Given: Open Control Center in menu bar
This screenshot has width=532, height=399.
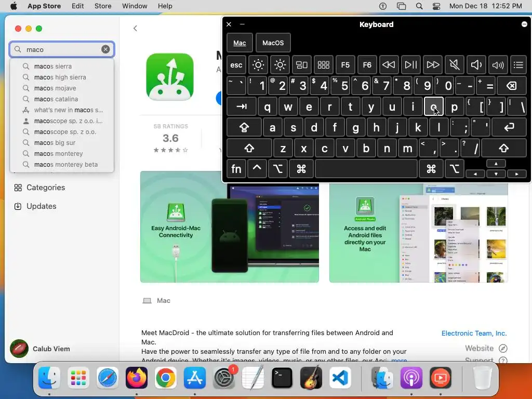Looking at the screenshot, I should [436, 6].
